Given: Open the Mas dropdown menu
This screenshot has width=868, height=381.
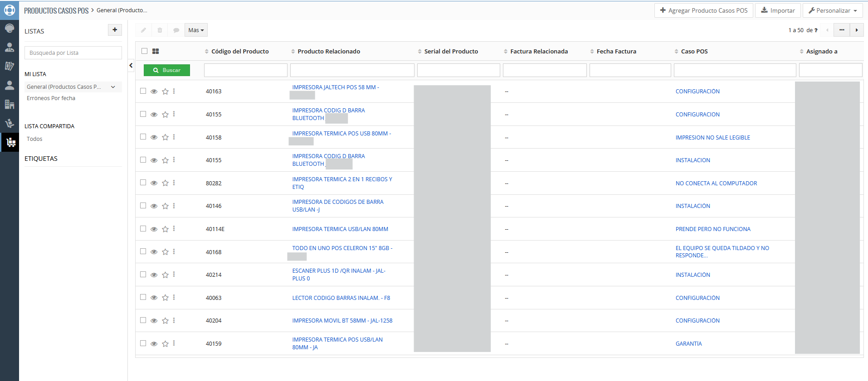Looking at the screenshot, I should coord(196,30).
